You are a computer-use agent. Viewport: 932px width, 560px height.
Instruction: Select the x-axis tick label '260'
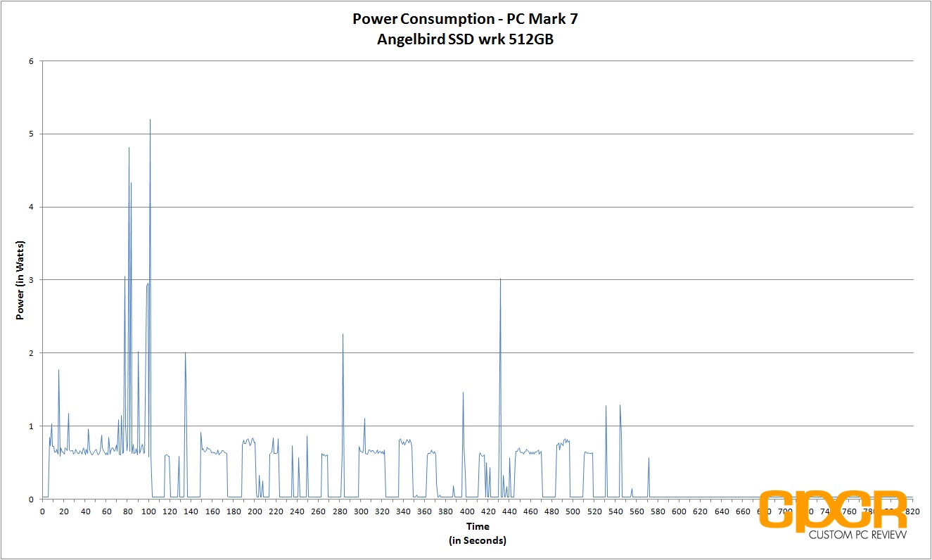coord(319,511)
